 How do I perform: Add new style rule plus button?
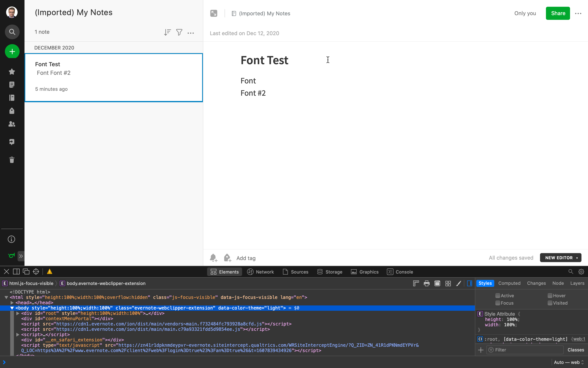point(481,350)
